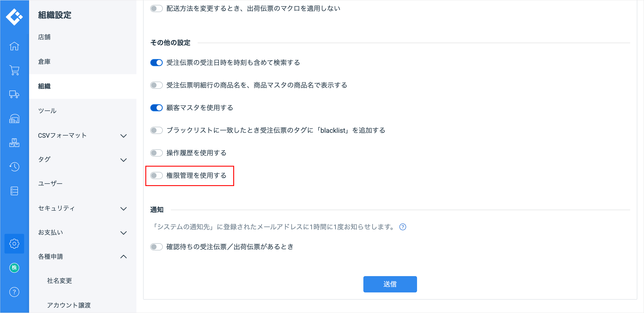Turn off 顧客マスタを使用する switch
The image size is (644, 313).
click(157, 108)
